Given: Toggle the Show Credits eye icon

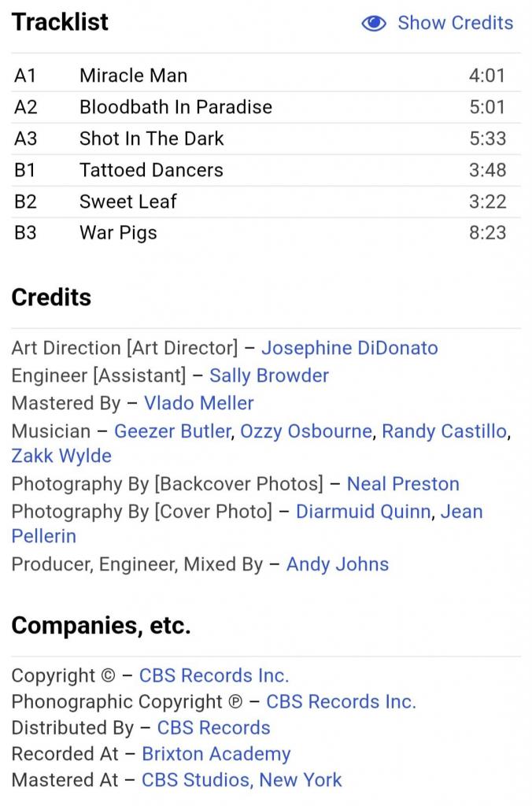Looking at the screenshot, I should coord(374,23).
